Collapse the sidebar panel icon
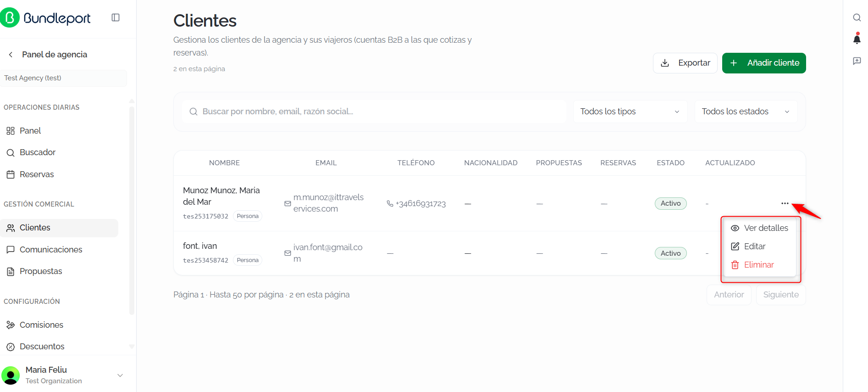 pos(116,17)
